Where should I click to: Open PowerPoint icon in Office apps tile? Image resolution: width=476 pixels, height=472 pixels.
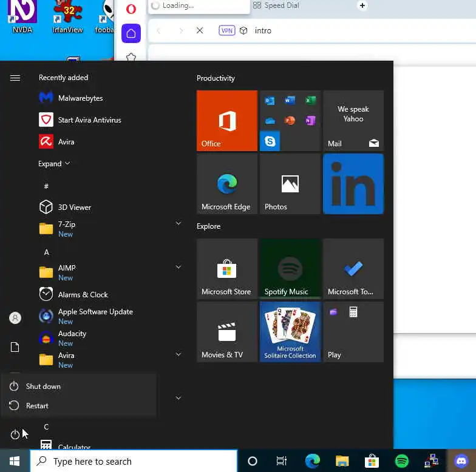point(290,121)
